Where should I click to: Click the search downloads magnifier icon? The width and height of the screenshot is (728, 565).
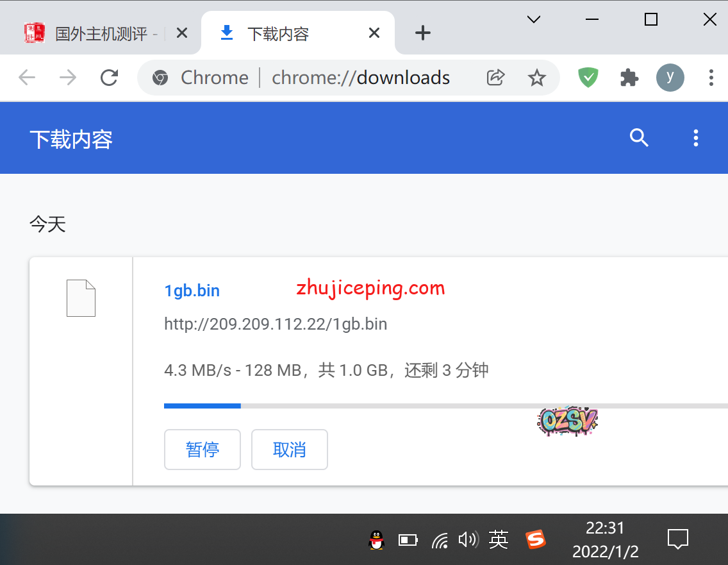pos(639,138)
